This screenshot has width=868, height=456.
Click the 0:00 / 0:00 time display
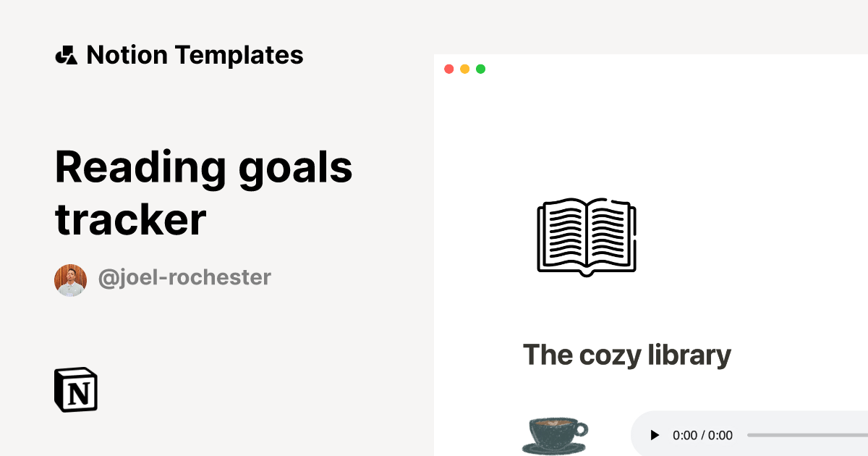click(x=702, y=435)
